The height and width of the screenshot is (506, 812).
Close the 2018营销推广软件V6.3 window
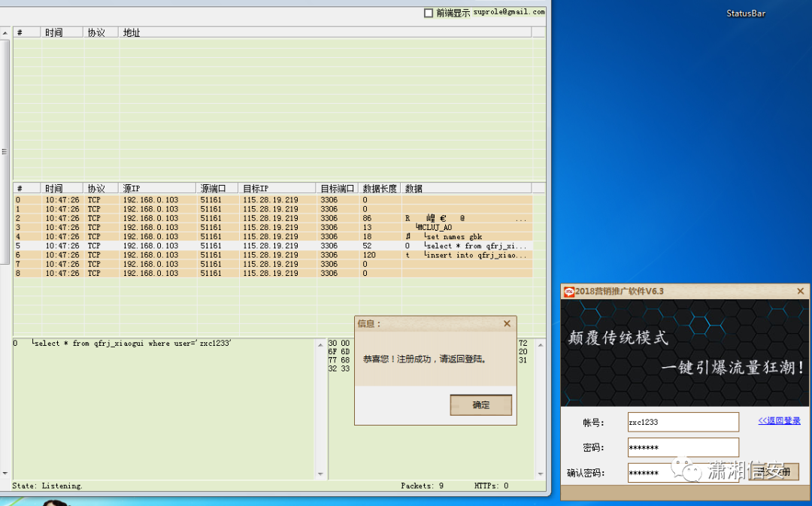pos(800,291)
